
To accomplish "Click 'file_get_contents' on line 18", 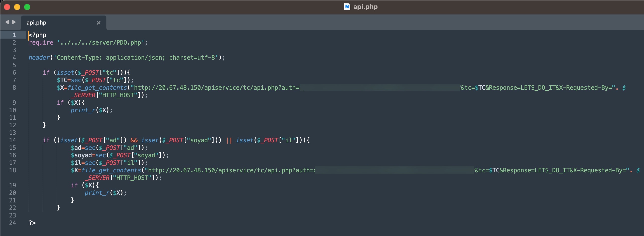I will (111, 170).
